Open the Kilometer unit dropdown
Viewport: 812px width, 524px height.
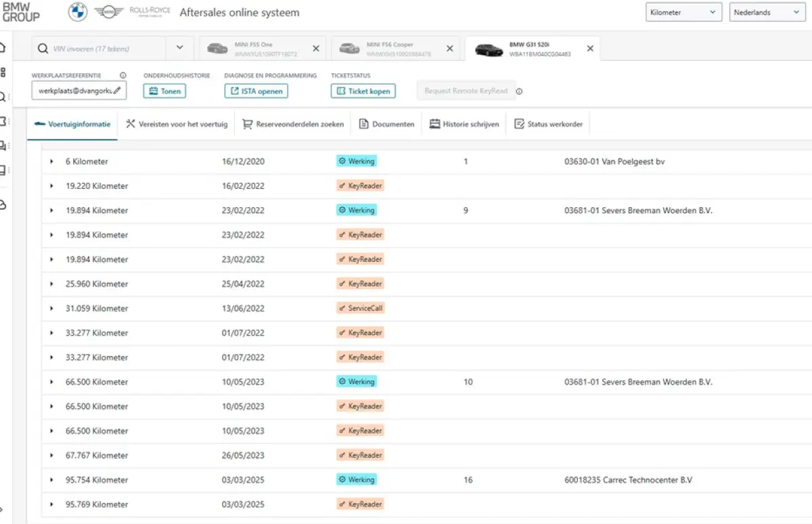point(683,12)
